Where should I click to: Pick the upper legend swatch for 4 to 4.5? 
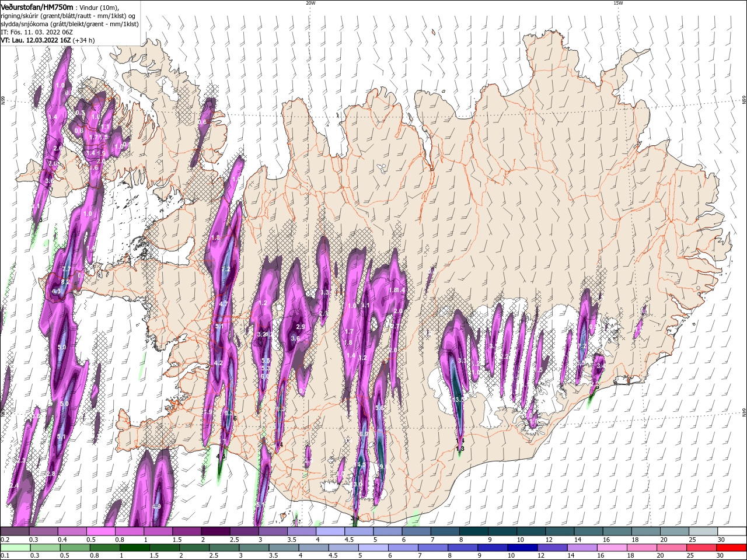click(330, 531)
